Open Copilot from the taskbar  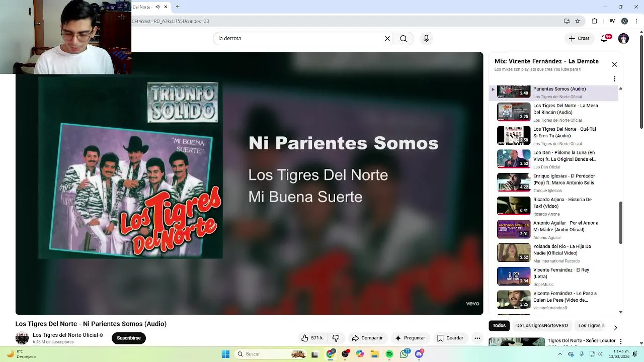pyautogui.click(x=360, y=354)
